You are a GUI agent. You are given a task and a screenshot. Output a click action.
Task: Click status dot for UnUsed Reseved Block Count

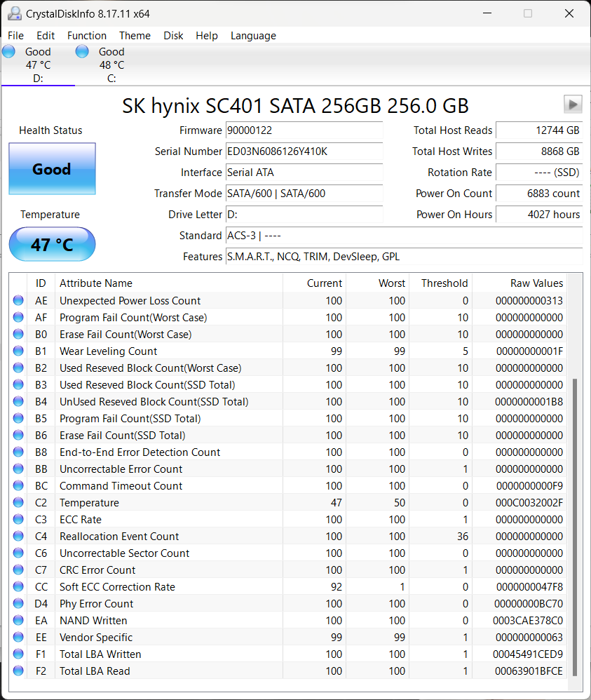pyautogui.click(x=18, y=401)
